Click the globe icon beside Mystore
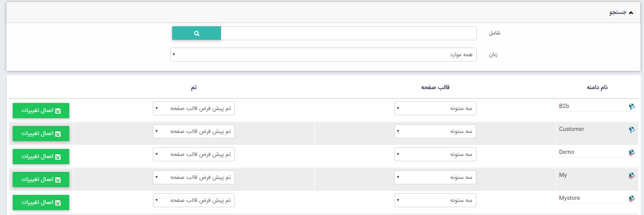Viewport: 644px width, 215px height. [632, 199]
